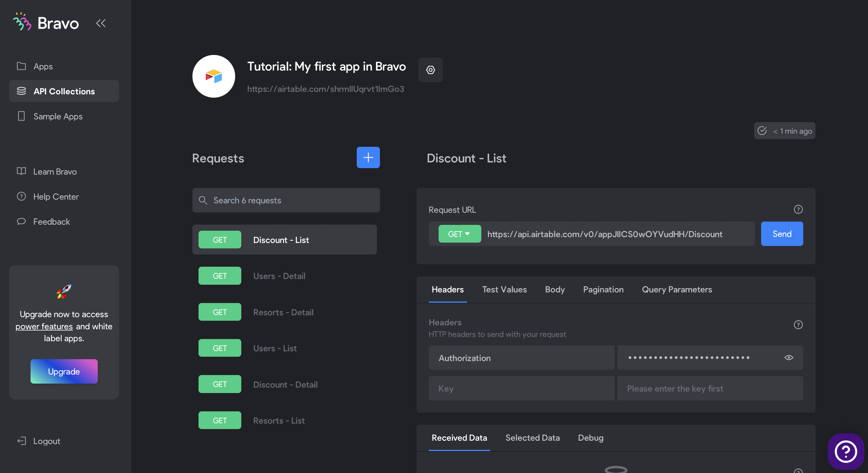868x473 pixels.
Task: Focus the Search 6 requests field
Action: click(286, 200)
